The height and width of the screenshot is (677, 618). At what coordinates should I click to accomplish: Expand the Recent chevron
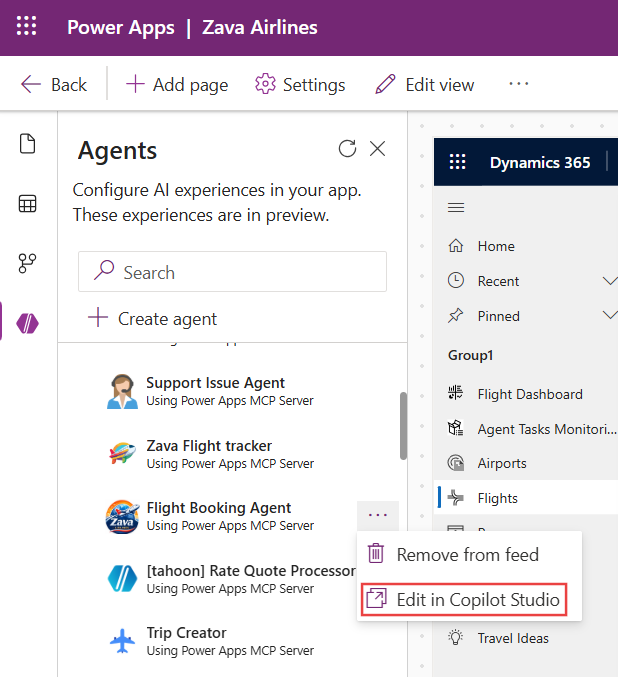tap(610, 281)
